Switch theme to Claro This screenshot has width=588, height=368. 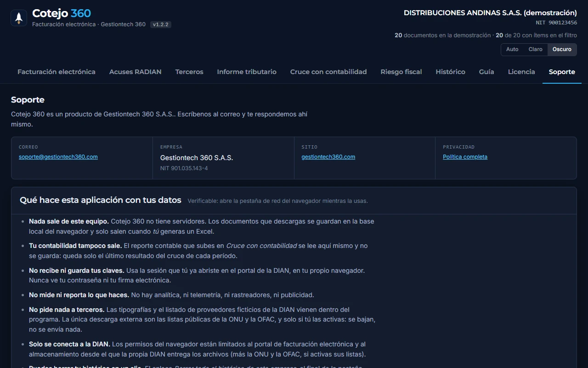click(535, 49)
